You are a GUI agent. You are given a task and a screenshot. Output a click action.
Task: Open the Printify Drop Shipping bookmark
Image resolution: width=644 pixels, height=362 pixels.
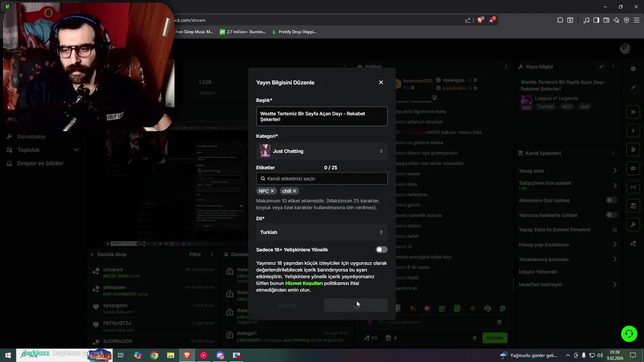click(294, 32)
